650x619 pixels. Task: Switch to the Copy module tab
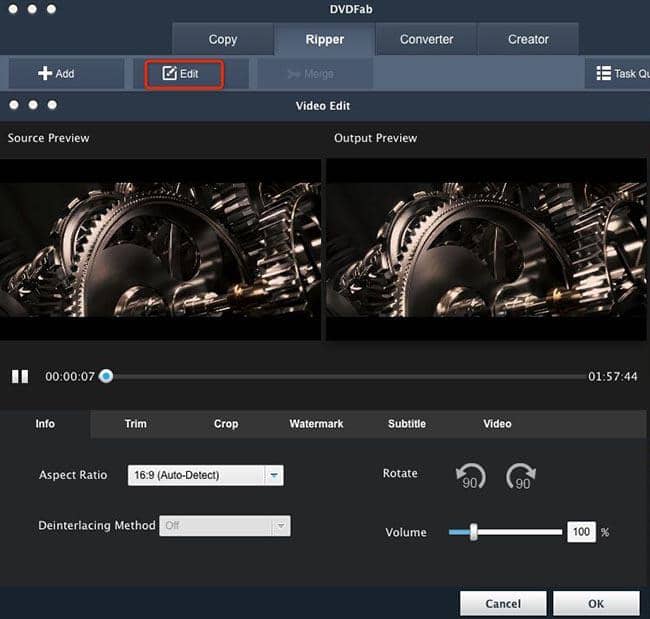tap(223, 39)
